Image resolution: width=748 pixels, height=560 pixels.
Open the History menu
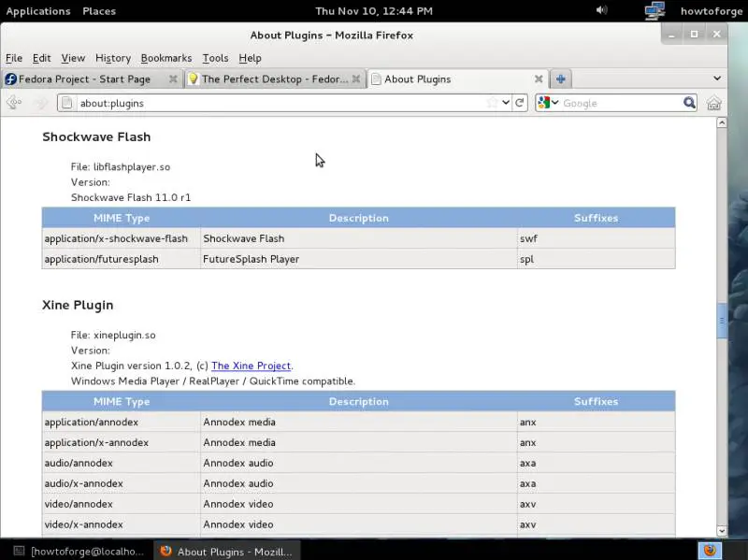[x=113, y=58]
